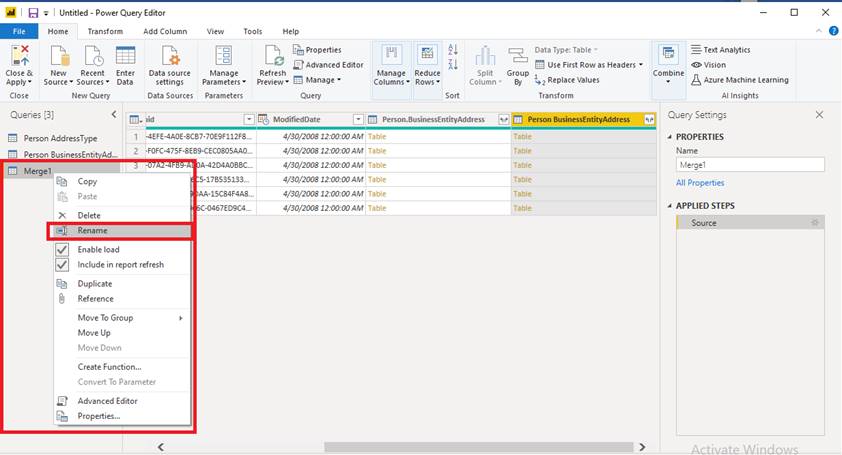Image resolution: width=842 pixels, height=455 pixels.
Task: Toggle Include in report refresh checkbox
Action: pyautogui.click(x=62, y=265)
